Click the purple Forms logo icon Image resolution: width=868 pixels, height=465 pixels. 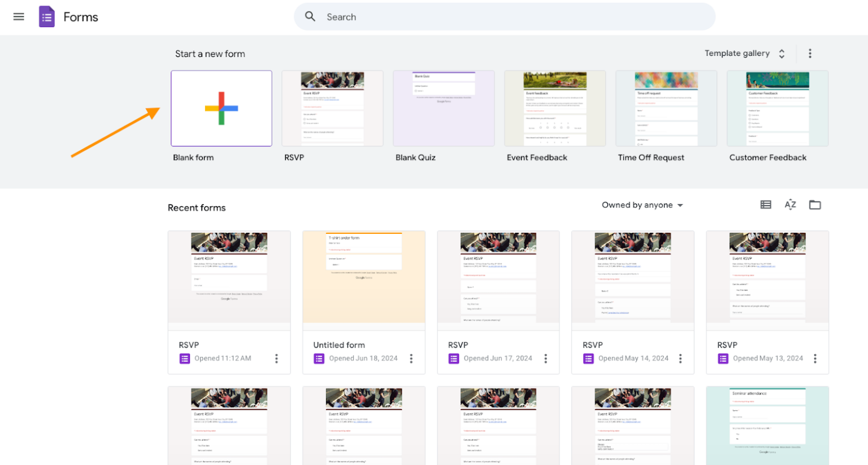(x=47, y=17)
